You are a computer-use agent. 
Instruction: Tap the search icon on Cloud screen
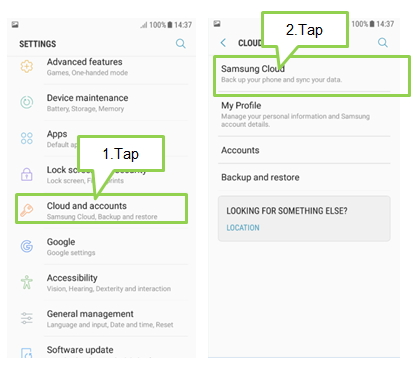coord(383,43)
